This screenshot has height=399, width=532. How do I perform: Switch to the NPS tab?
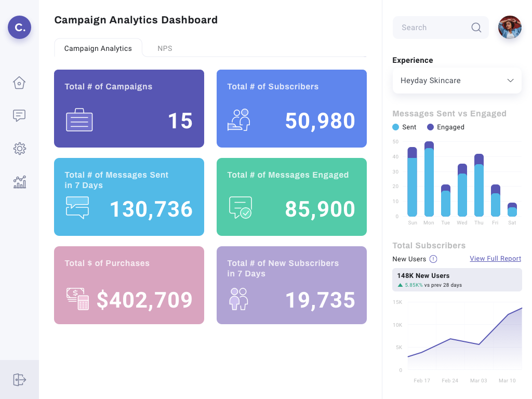[x=165, y=48]
